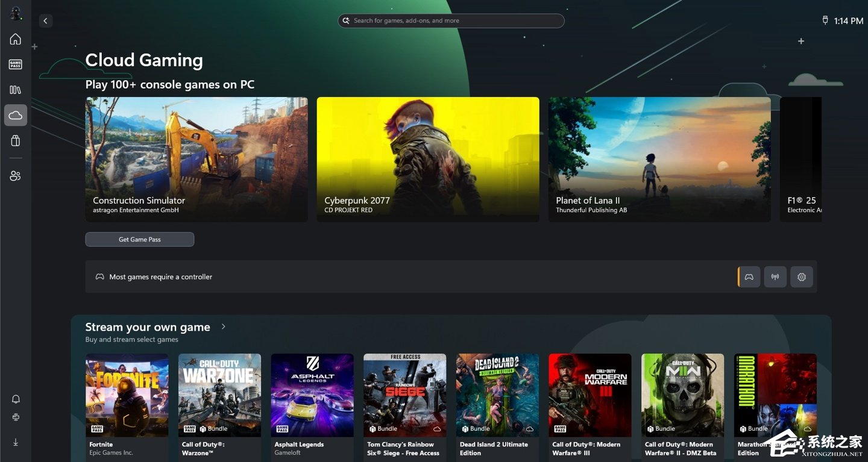This screenshot has height=462, width=868.
Task: Click Game Pass badge on Modern Warfare III
Action: pyautogui.click(x=560, y=429)
